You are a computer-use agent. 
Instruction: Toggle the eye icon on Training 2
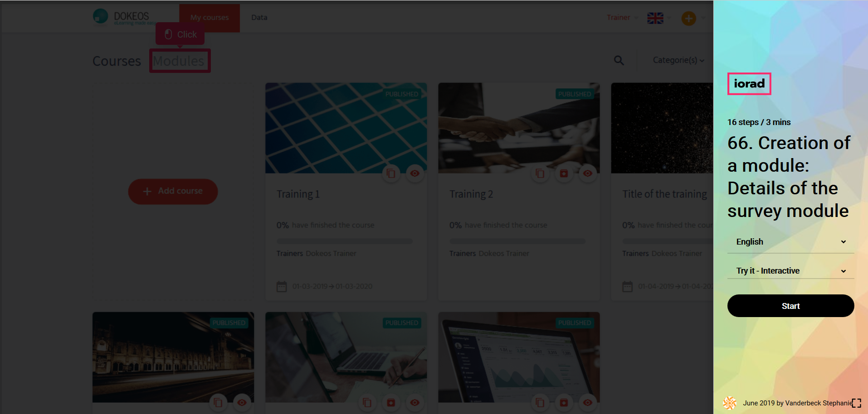click(588, 173)
